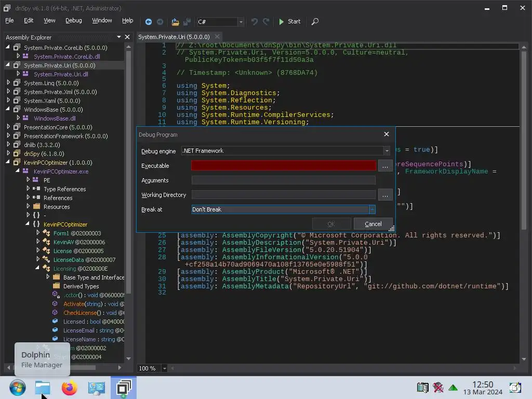Select PresentationFramework (5.0.0.0) assembly

click(x=65, y=136)
